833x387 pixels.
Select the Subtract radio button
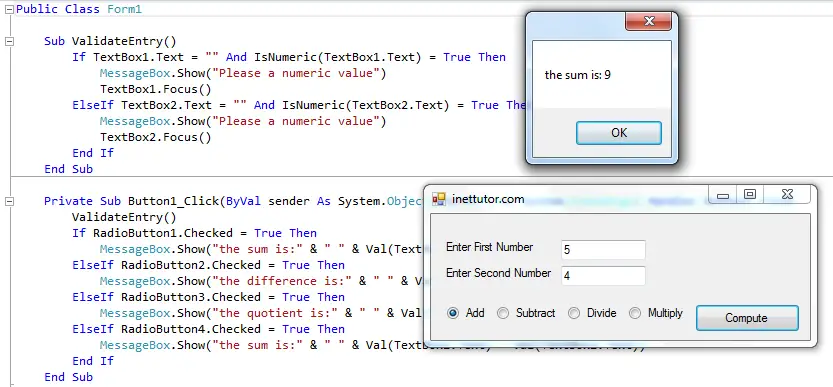click(x=503, y=313)
